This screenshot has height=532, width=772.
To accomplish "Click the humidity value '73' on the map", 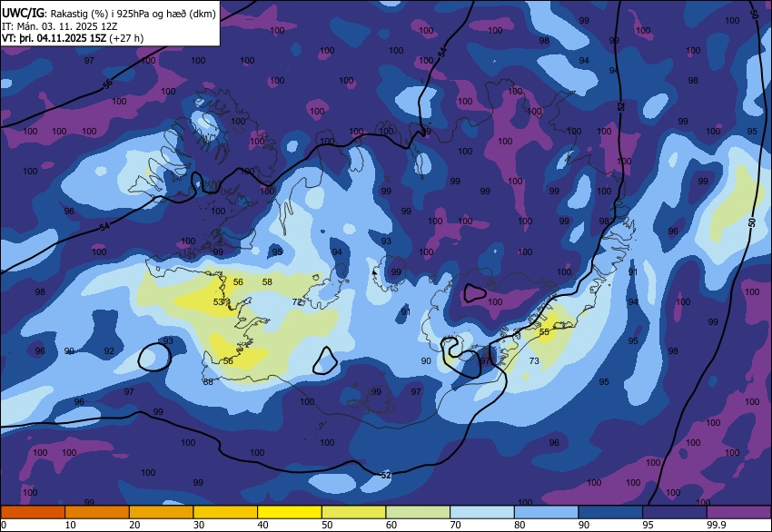I will 534,360.
